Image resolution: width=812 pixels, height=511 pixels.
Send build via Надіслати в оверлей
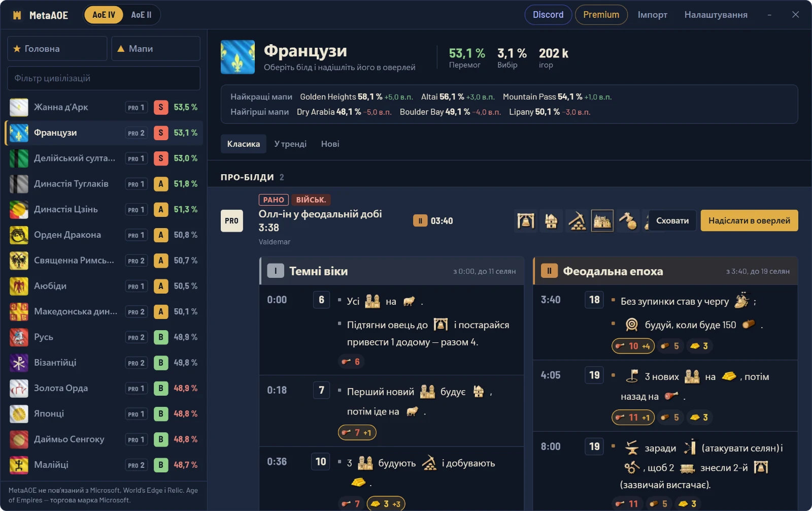coord(749,220)
